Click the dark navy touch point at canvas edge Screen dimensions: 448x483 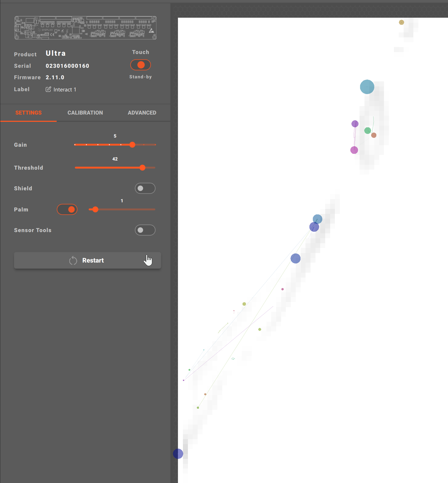coord(178,454)
